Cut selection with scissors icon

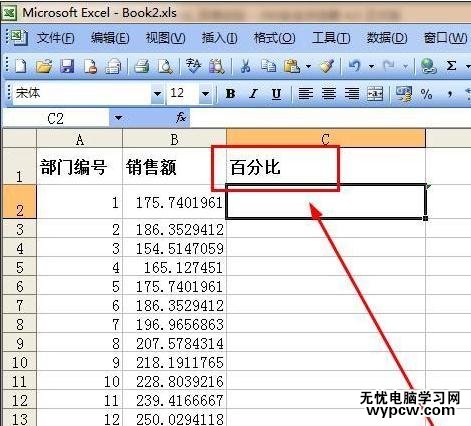tap(245, 66)
